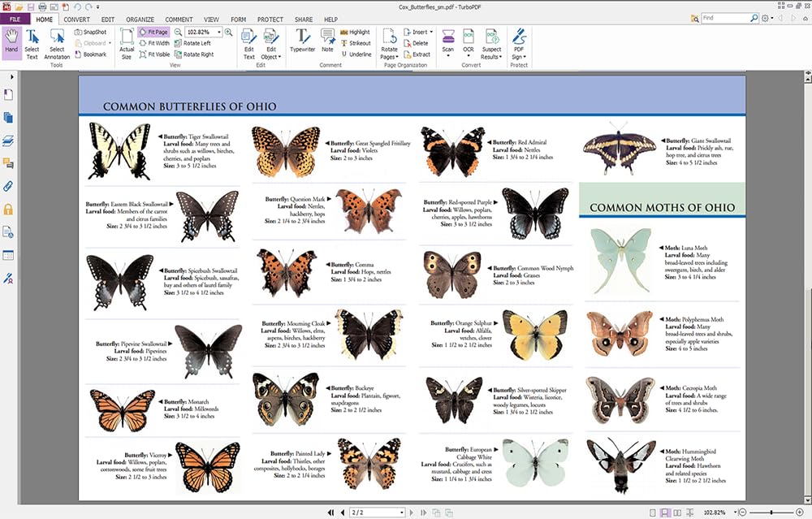Screen dimensions: 812x519
Task: Switch to the COMMENT ribbon tab
Action: click(x=179, y=19)
